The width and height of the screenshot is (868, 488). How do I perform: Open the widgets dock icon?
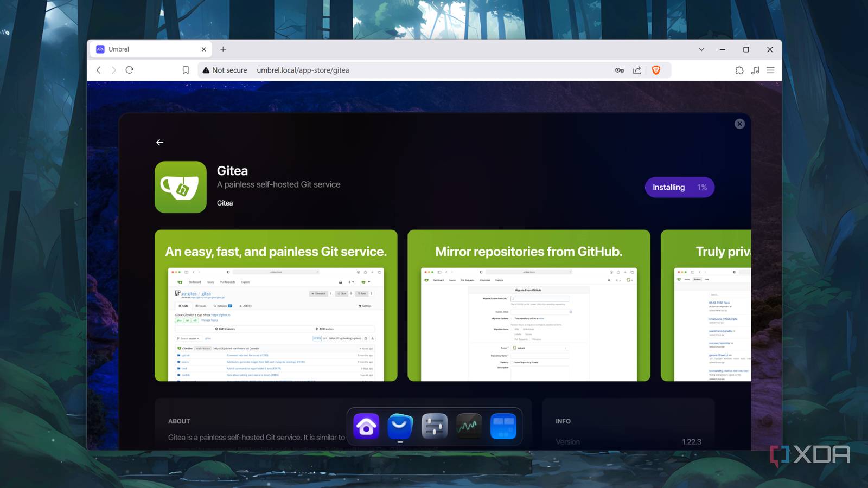click(x=503, y=426)
